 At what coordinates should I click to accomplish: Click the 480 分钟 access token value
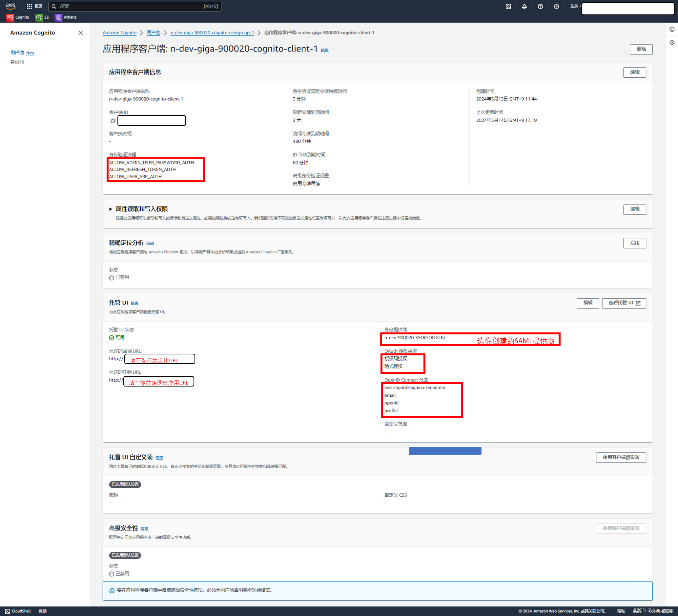[x=302, y=142]
